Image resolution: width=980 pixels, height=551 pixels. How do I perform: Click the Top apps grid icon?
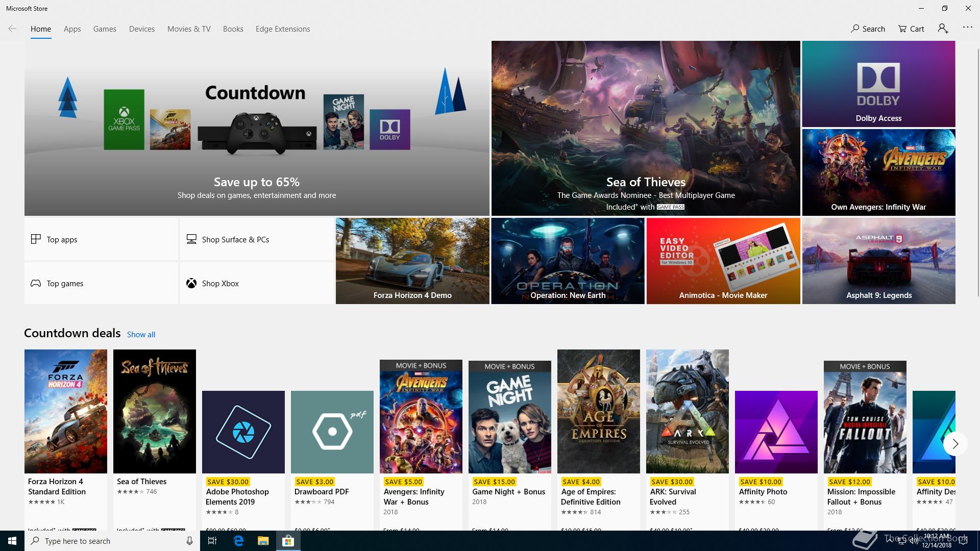point(36,239)
